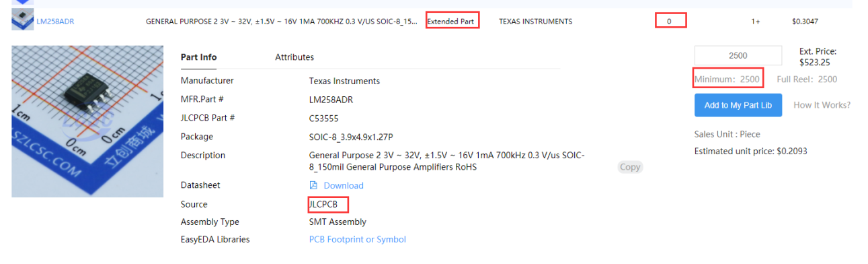Click the Minimum: 2500 text
Viewport: 868px width, 264px height.
[727, 79]
